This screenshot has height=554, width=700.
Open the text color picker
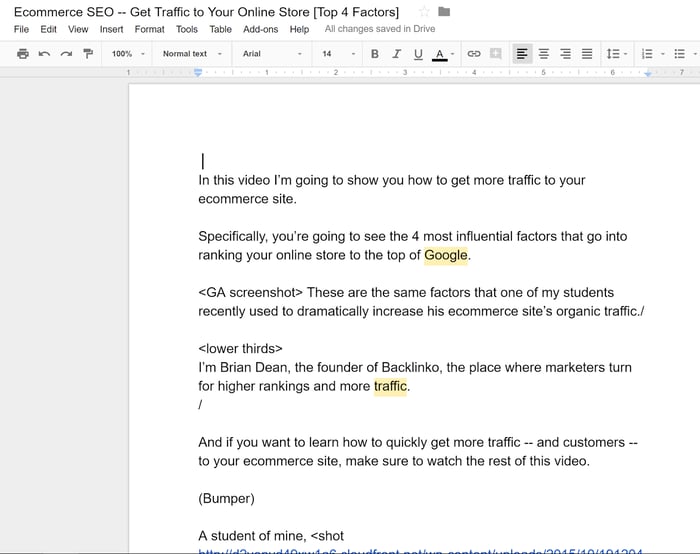[440, 54]
